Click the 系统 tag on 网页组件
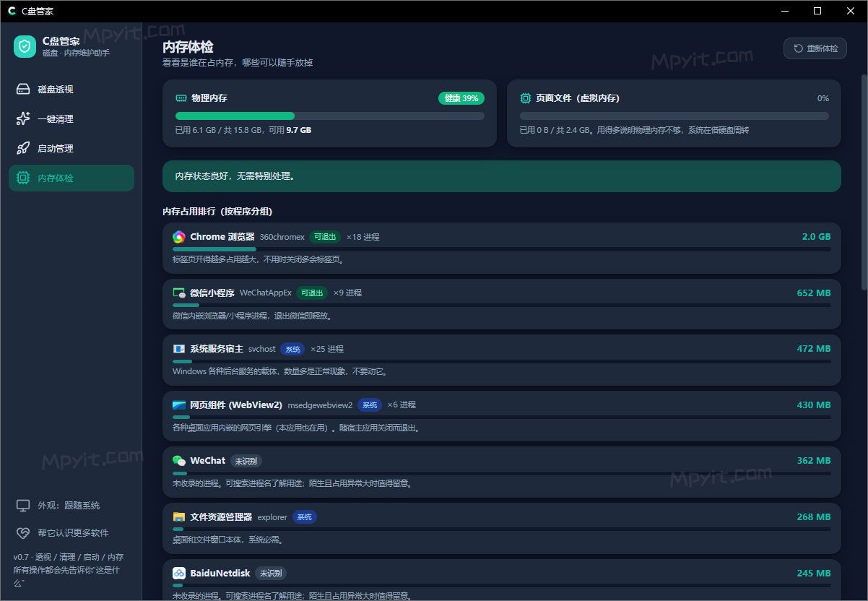The height and width of the screenshot is (601, 868). pos(370,405)
